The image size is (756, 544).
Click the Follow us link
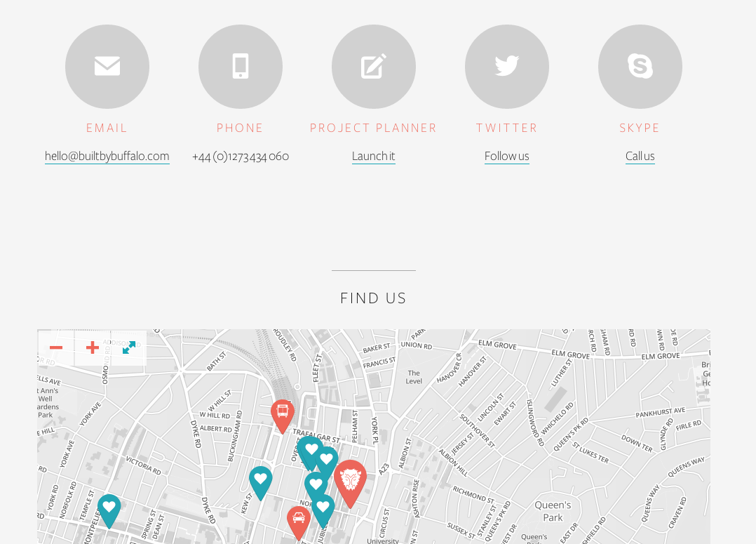point(507,157)
